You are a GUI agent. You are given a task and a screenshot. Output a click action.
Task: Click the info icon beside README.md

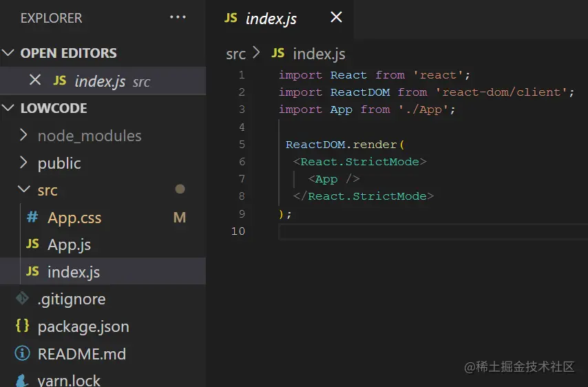point(22,353)
